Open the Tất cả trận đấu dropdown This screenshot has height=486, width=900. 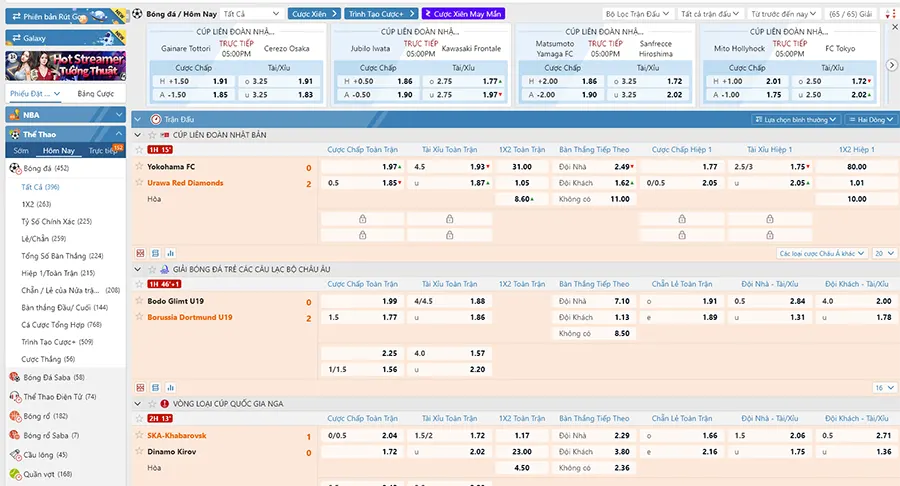point(710,14)
